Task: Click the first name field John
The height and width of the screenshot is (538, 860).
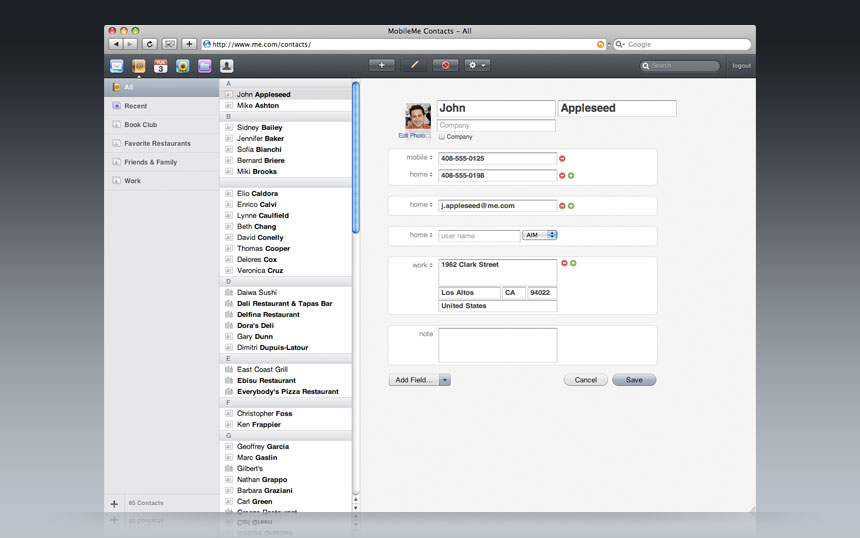Action: (x=496, y=108)
